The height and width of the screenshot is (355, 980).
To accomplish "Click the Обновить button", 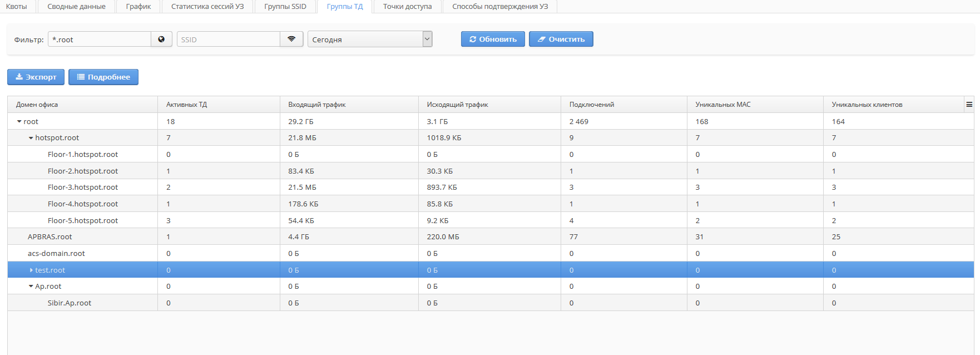I will pos(493,39).
